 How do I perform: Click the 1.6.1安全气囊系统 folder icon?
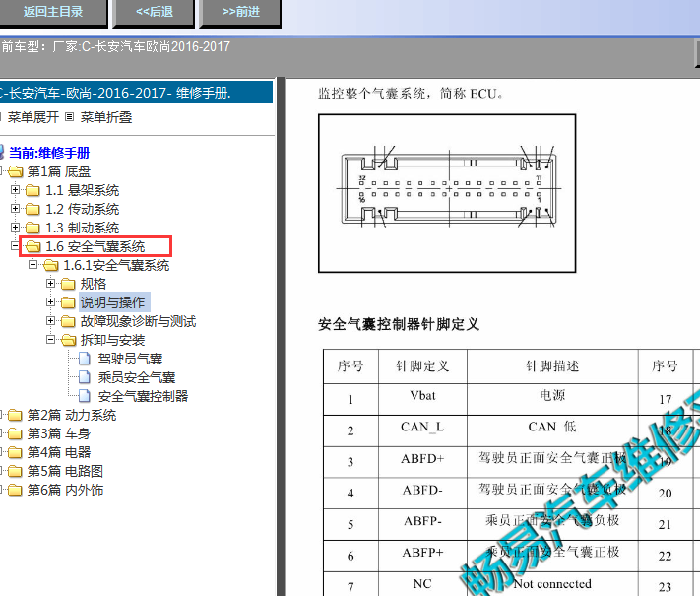[x=51, y=265]
